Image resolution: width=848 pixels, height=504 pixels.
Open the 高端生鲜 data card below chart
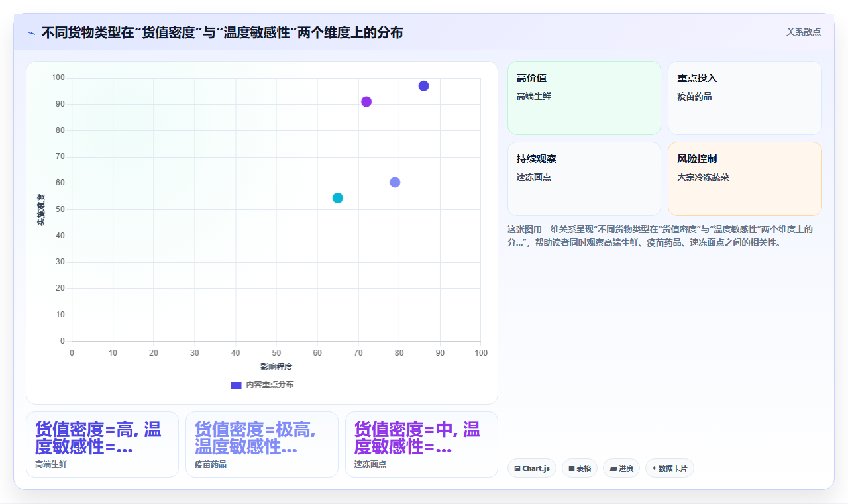coord(102,444)
